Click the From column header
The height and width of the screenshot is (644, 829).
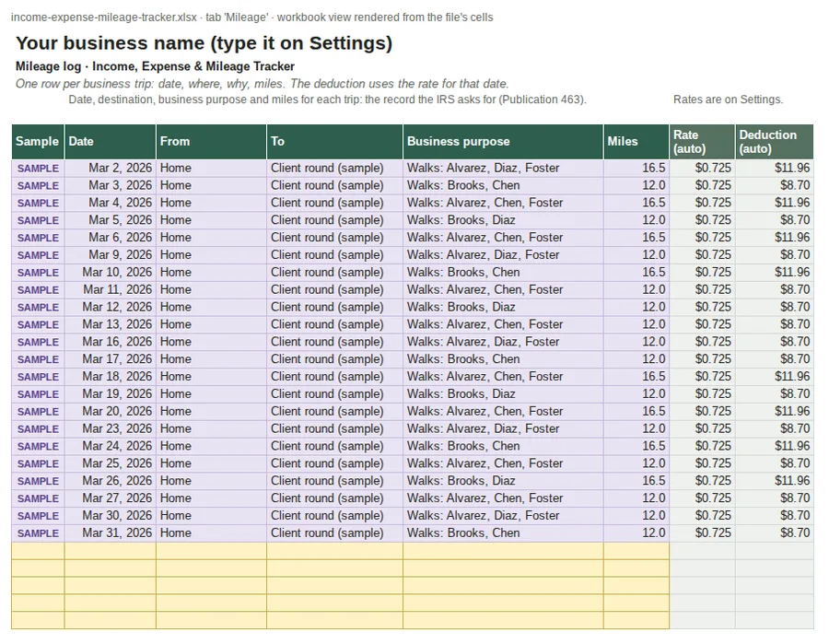(211, 142)
